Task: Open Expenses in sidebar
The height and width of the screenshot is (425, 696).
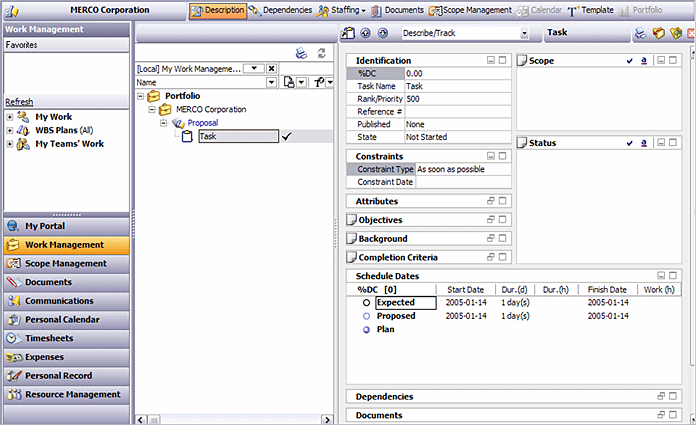Action: [67, 357]
